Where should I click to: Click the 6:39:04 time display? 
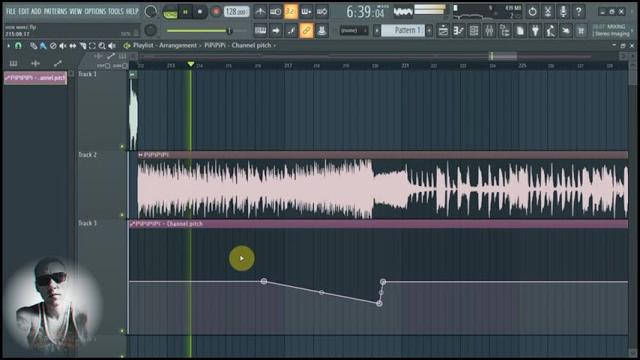point(365,12)
